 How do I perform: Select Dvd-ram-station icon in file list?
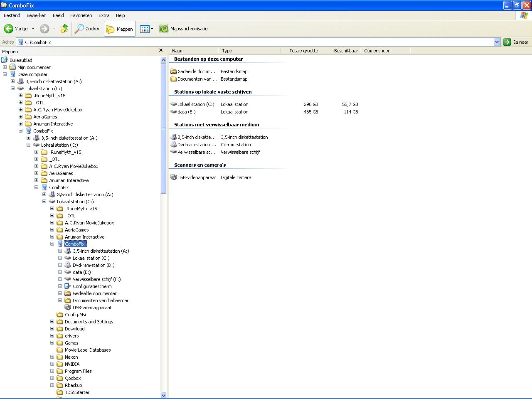tap(174, 145)
